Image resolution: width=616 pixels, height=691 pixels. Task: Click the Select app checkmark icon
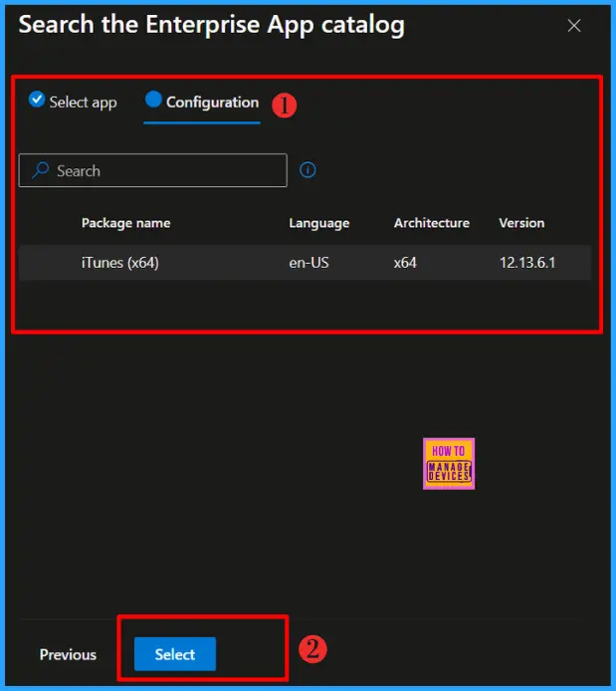point(37,100)
